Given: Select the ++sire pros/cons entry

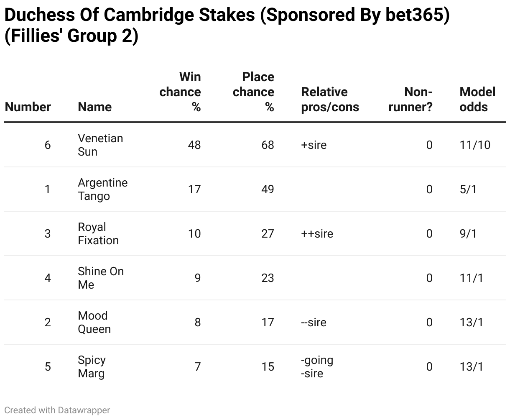Looking at the screenshot, I should point(317,233).
